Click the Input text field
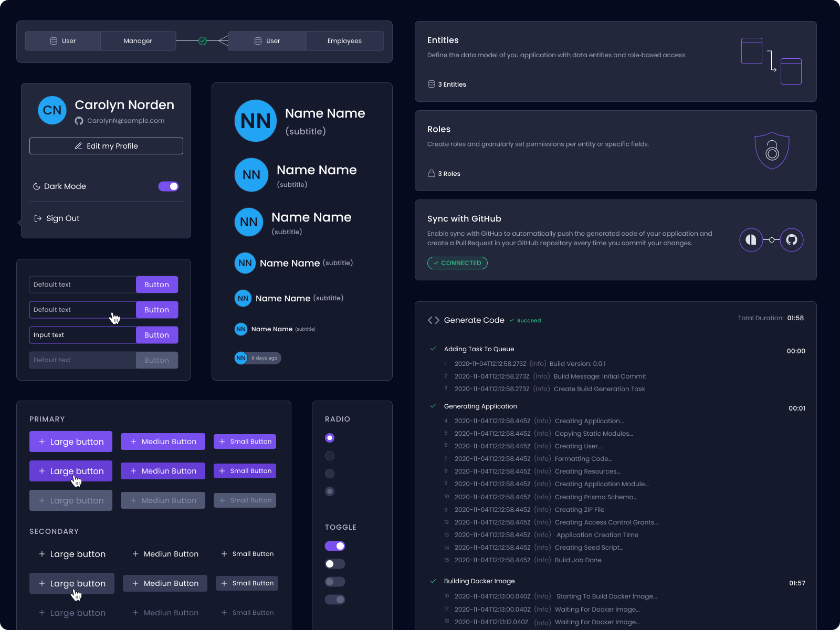840x630 pixels. 82,335
